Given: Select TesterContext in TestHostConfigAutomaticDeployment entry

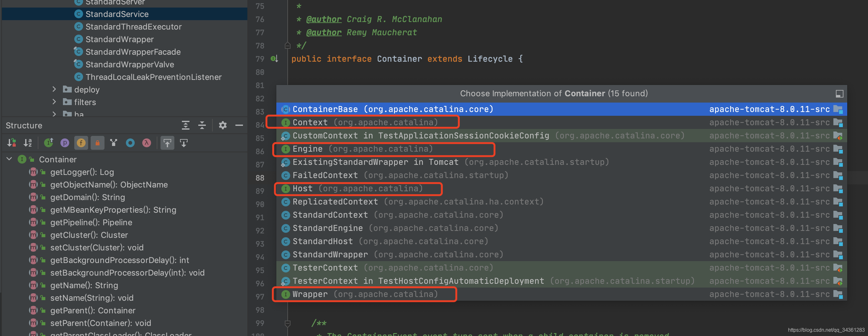Looking at the screenshot, I should [561, 281].
